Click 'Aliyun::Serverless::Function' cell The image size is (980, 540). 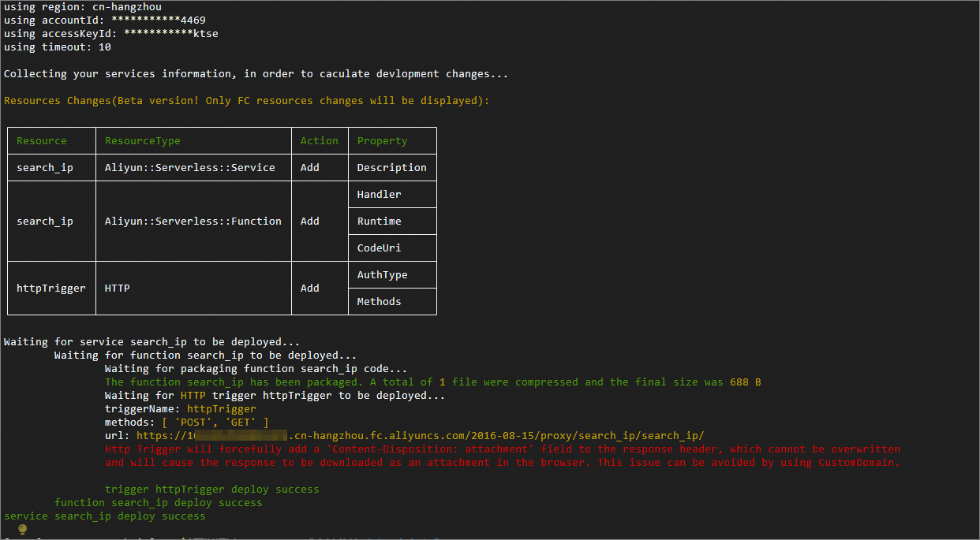(193, 222)
